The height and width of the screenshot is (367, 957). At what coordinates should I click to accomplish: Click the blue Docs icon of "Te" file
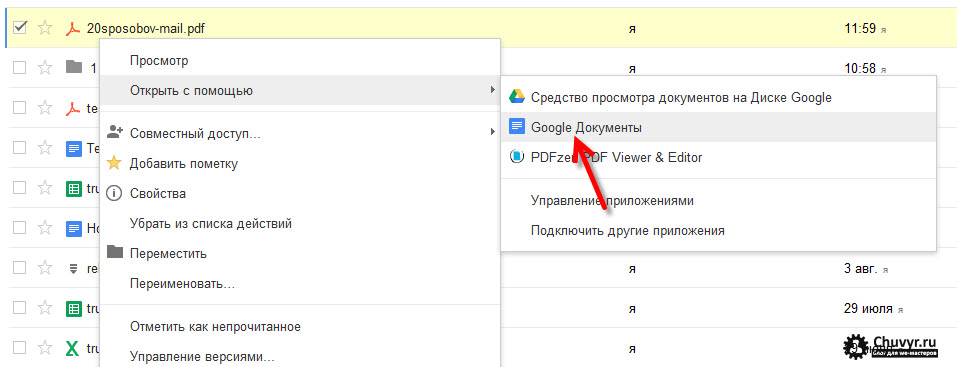coord(73,148)
